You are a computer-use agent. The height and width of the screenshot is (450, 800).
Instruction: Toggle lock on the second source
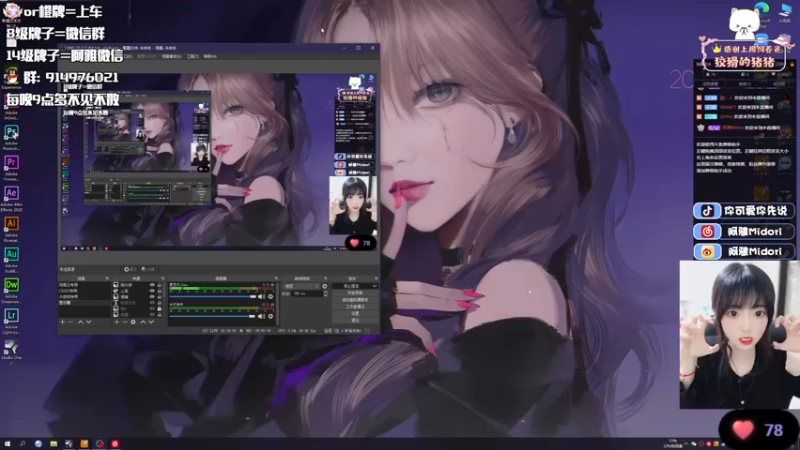[159, 291]
